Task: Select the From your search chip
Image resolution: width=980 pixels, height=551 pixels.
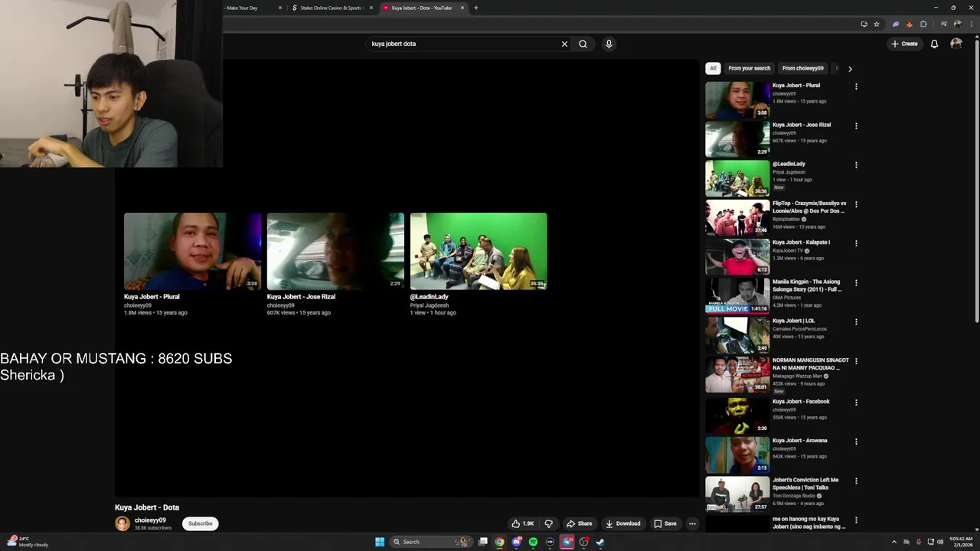Action: pyautogui.click(x=749, y=68)
